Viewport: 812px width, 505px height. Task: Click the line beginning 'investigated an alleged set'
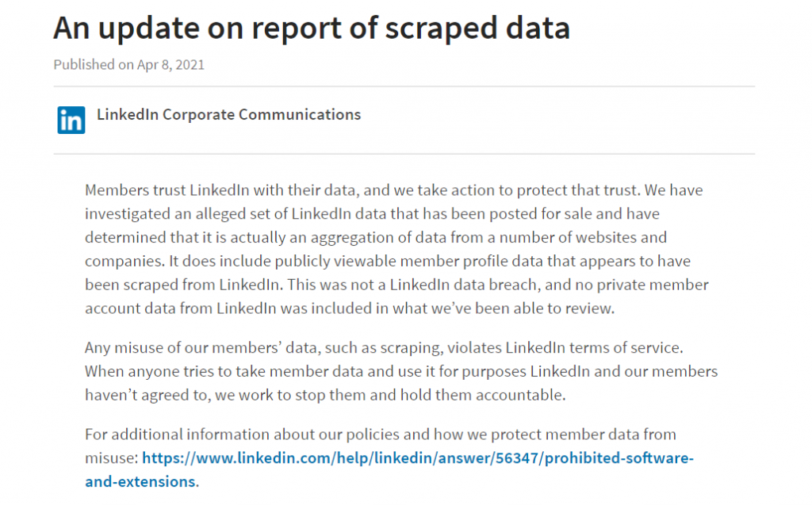(x=373, y=214)
